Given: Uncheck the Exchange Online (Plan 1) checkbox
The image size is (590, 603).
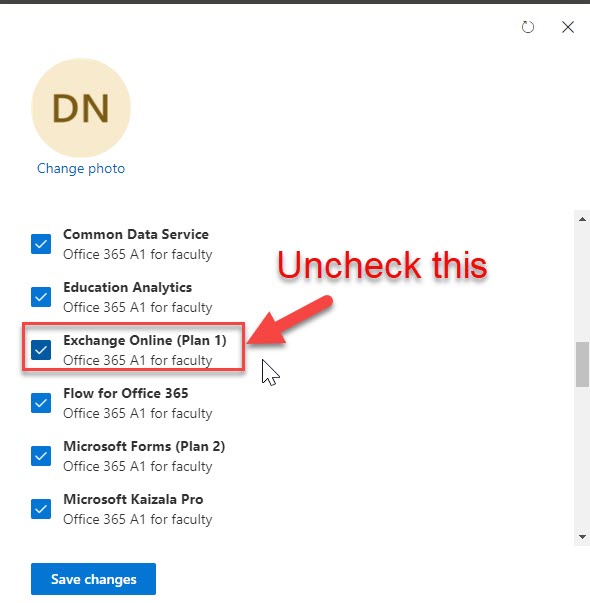Looking at the screenshot, I should [x=41, y=350].
